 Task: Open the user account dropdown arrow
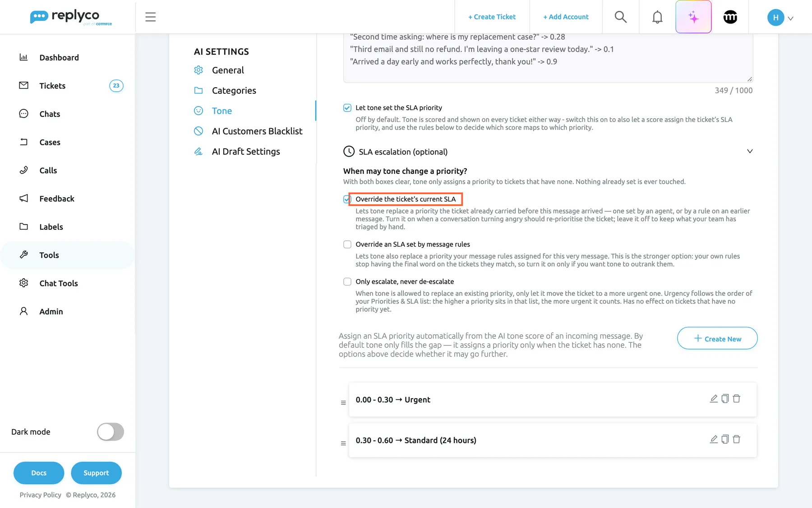[x=790, y=19]
